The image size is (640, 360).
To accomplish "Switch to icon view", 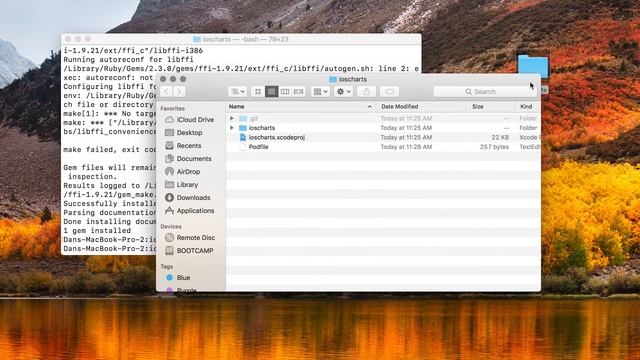I will (258, 91).
